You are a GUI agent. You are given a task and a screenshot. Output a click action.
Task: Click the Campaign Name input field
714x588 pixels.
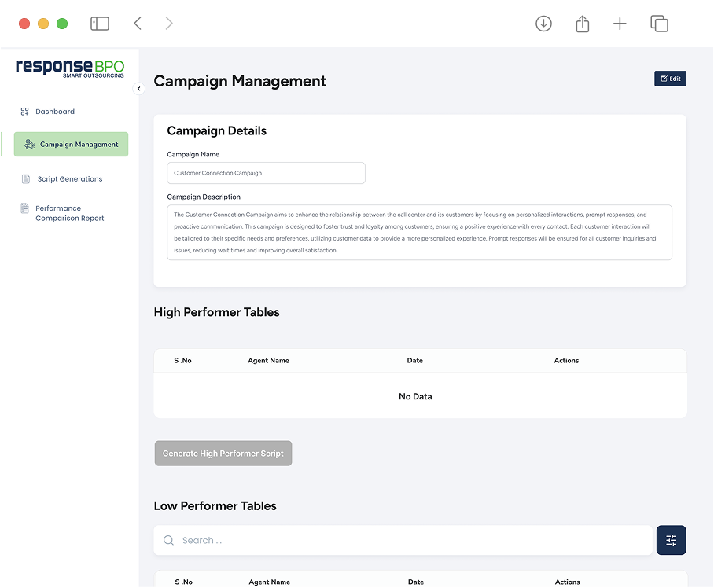pos(266,173)
